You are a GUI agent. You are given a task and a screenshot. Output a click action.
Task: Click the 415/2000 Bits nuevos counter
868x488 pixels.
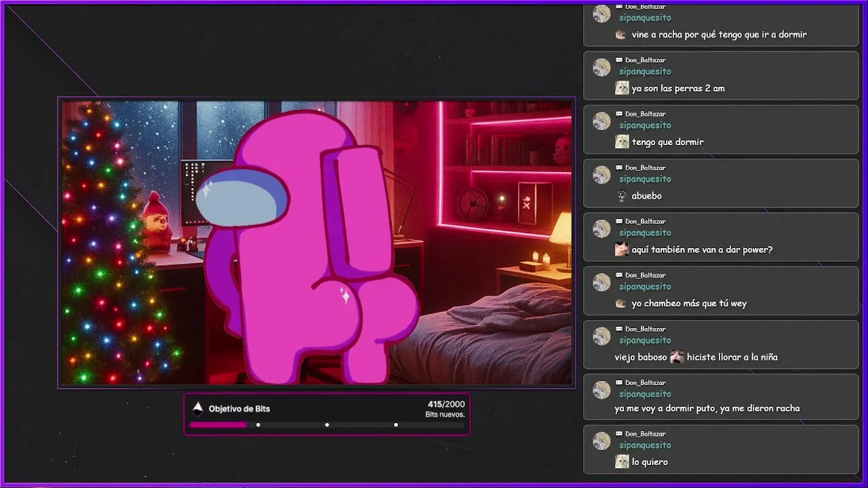tap(446, 409)
